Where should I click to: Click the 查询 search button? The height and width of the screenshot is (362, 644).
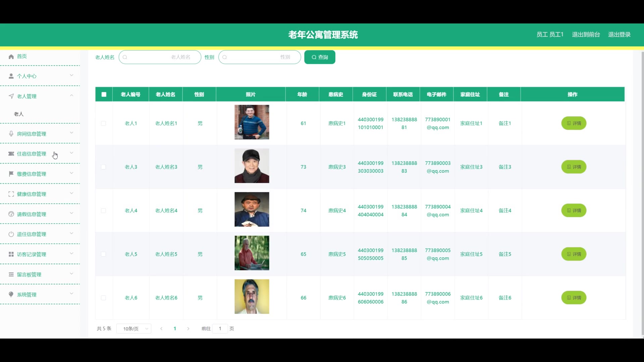(x=320, y=57)
